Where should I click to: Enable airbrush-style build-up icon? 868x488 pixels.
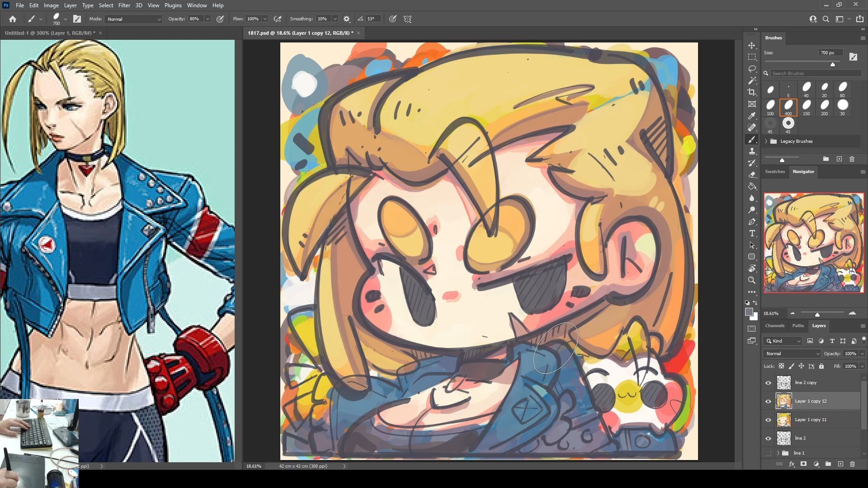coord(278,19)
